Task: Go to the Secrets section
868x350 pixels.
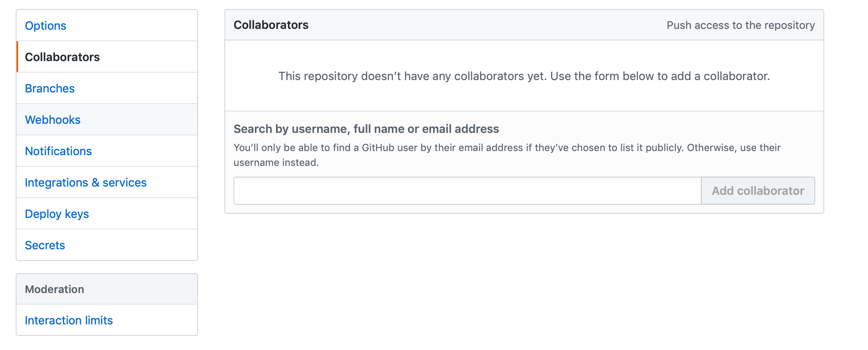Action: [x=45, y=245]
